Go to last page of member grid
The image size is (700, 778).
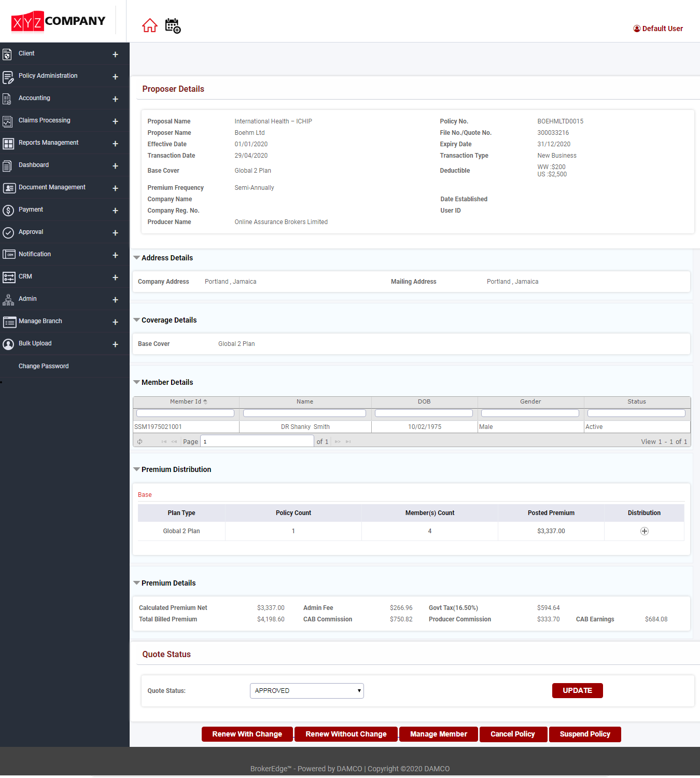point(348,442)
